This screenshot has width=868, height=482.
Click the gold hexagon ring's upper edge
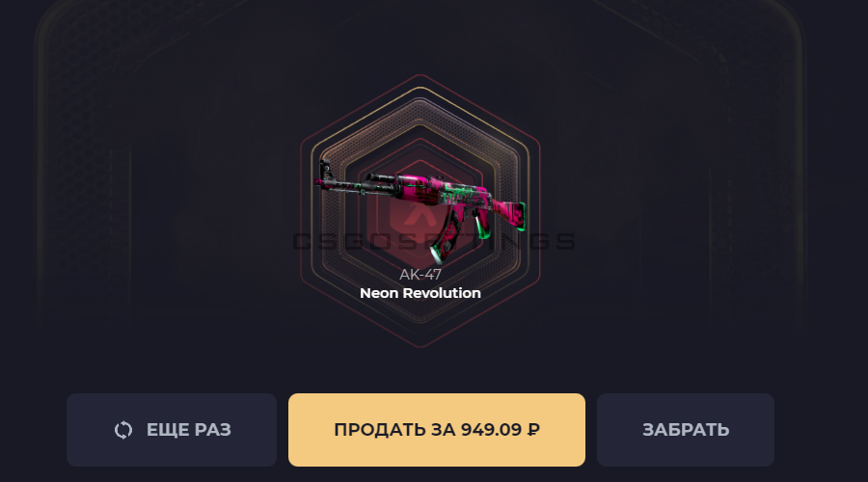420,89
